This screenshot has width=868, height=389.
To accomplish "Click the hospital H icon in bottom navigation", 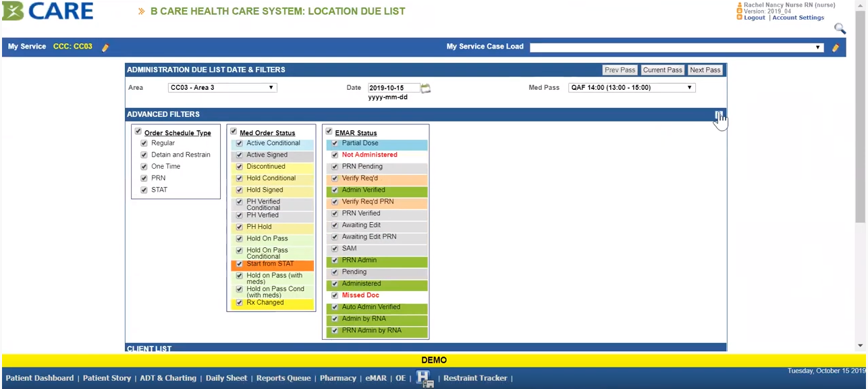I will pyautogui.click(x=424, y=378).
